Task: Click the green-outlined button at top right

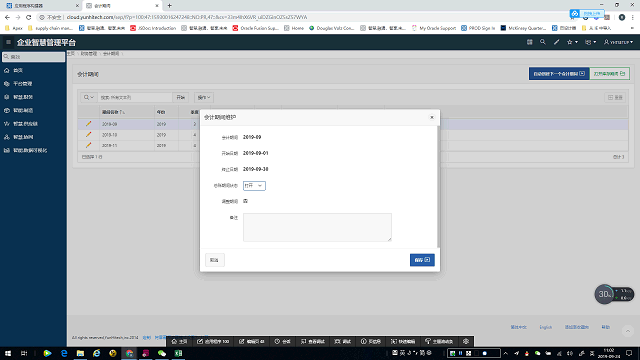Action: 609,74
